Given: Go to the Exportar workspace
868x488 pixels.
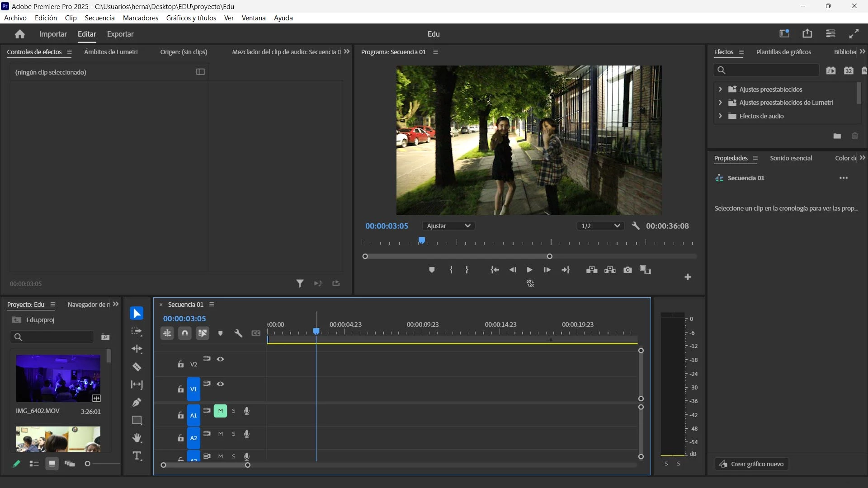Looking at the screenshot, I should 120,34.
